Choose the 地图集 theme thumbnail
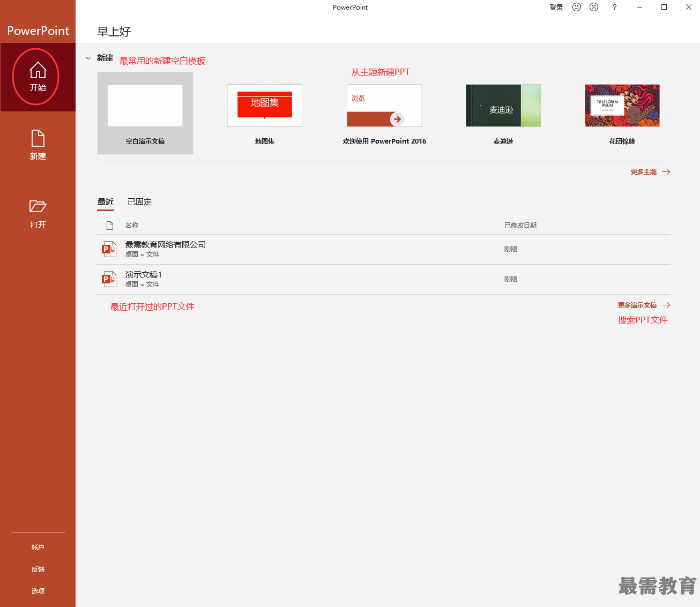Screen dimensions: 700x607 [x=265, y=106]
